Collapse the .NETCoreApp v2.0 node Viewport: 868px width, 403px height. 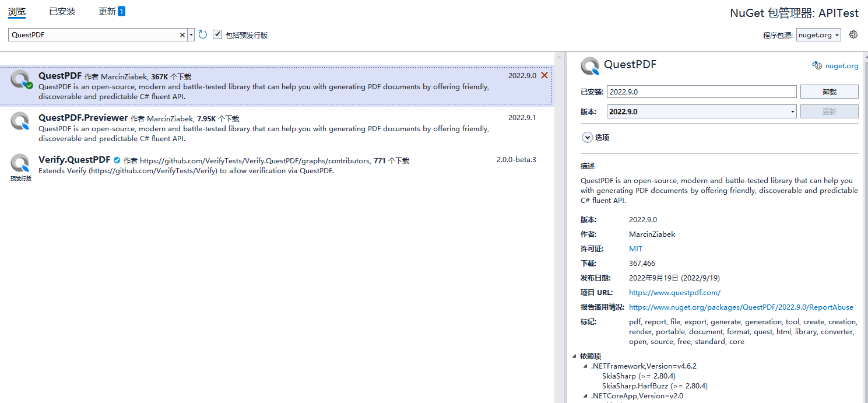585,396
